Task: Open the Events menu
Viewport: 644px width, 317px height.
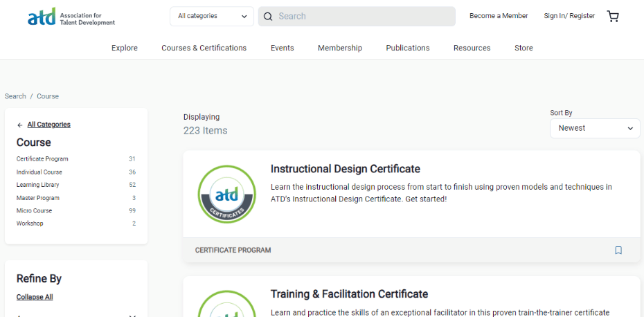Action: [x=282, y=48]
